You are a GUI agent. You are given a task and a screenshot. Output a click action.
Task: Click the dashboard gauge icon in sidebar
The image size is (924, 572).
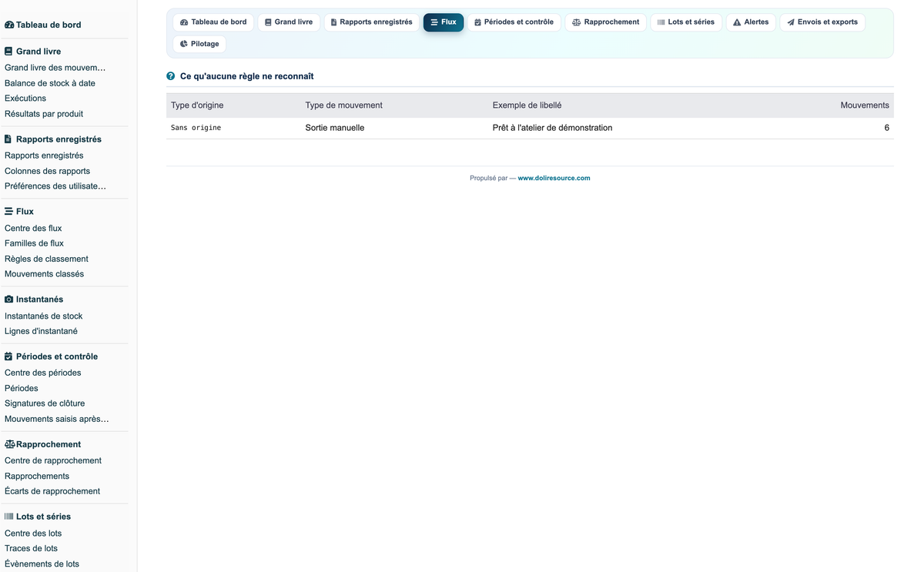(9, 25)
